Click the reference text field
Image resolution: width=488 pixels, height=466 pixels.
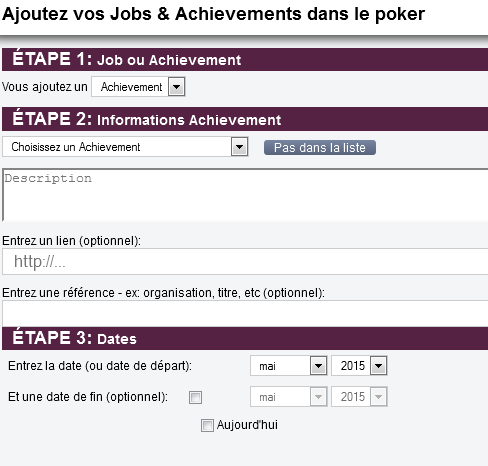pos(245,313)
